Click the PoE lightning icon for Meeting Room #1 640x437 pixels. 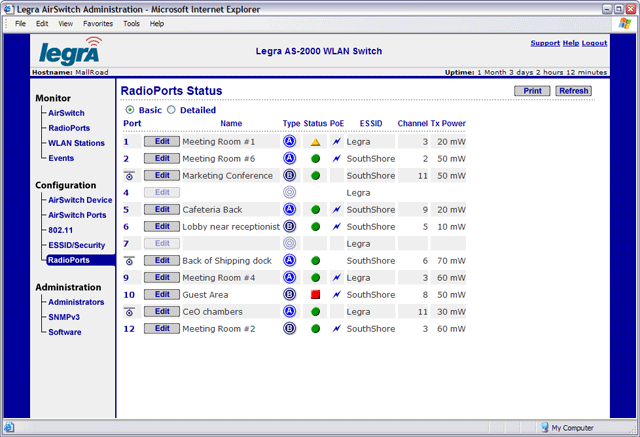336,142
